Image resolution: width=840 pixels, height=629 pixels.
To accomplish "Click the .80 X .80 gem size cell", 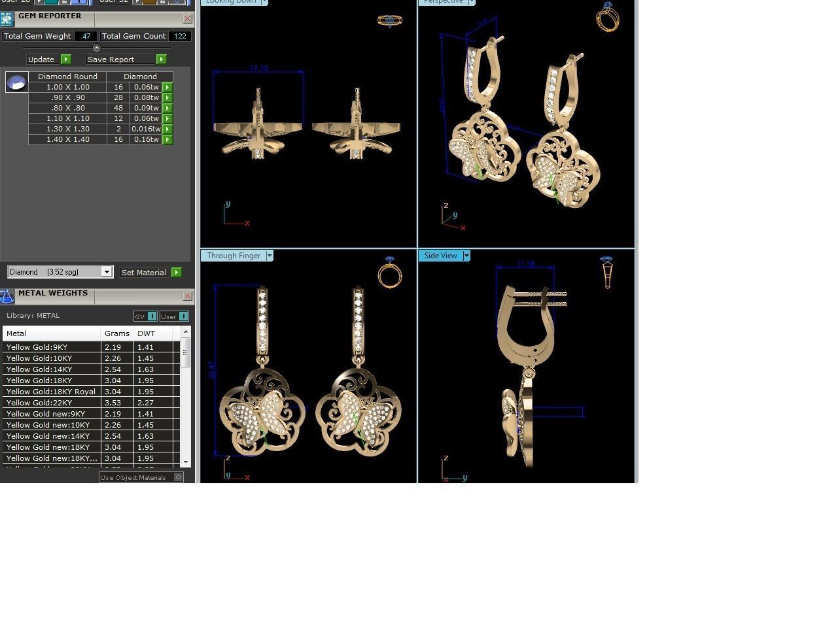I will tap(68, 108).
